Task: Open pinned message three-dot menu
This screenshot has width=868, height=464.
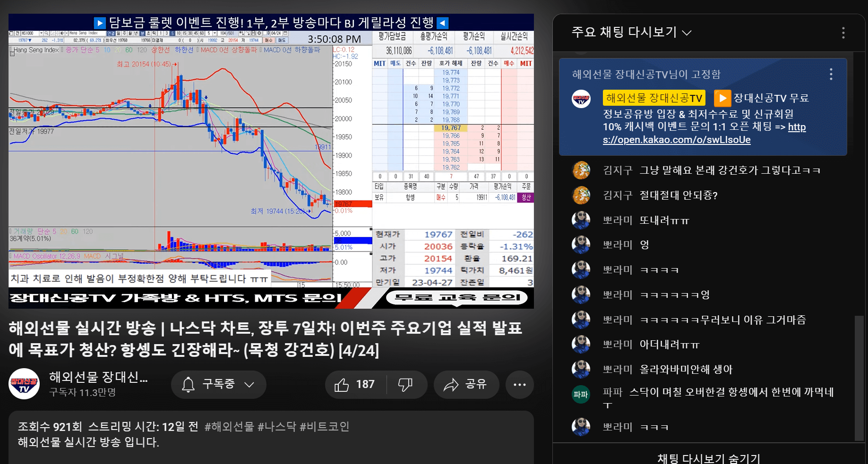Action: click(831, 74)
